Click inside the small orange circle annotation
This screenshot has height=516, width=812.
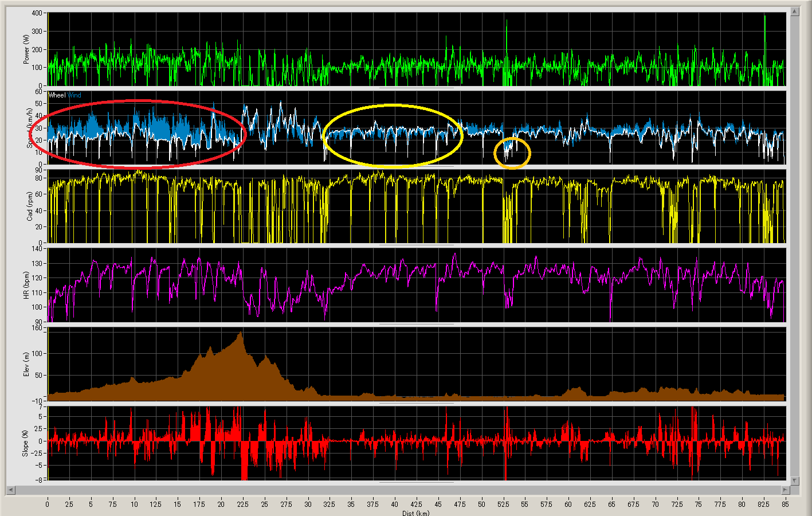(512, 153)
